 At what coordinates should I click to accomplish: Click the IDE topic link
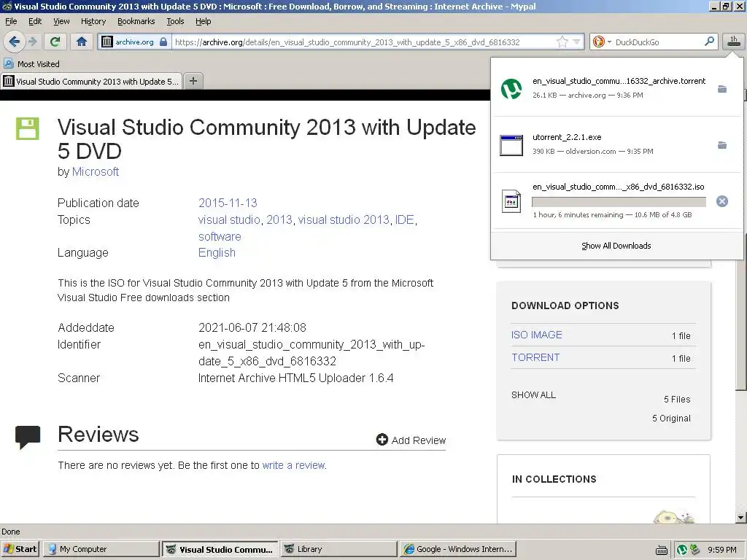tap(404, 220)
